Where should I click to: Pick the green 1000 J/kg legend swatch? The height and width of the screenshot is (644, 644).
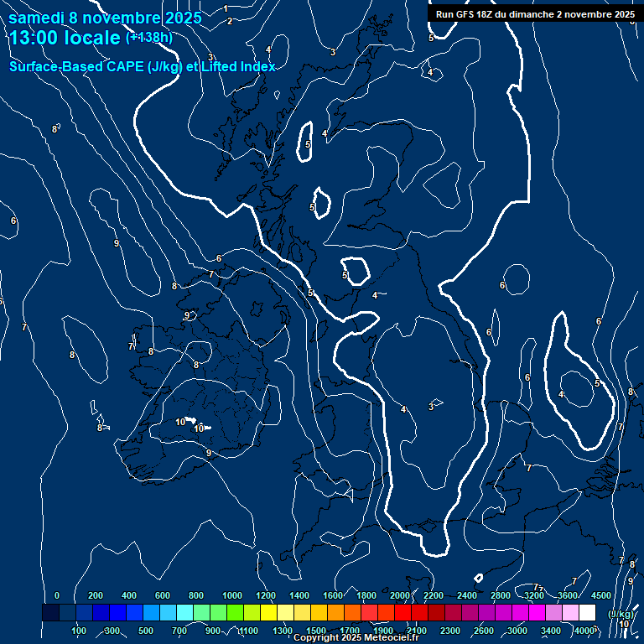pos(235,613)
